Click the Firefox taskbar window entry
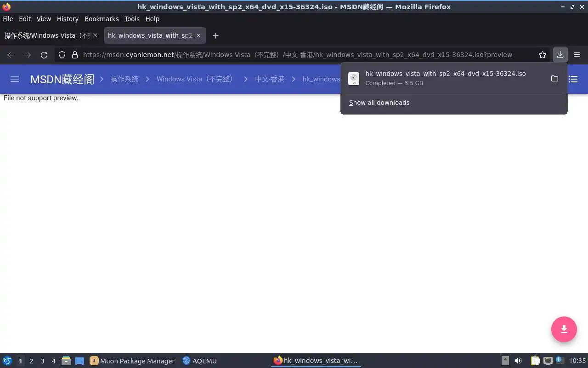The width and height of the screenshot is (588, 368). click(316, 361)
